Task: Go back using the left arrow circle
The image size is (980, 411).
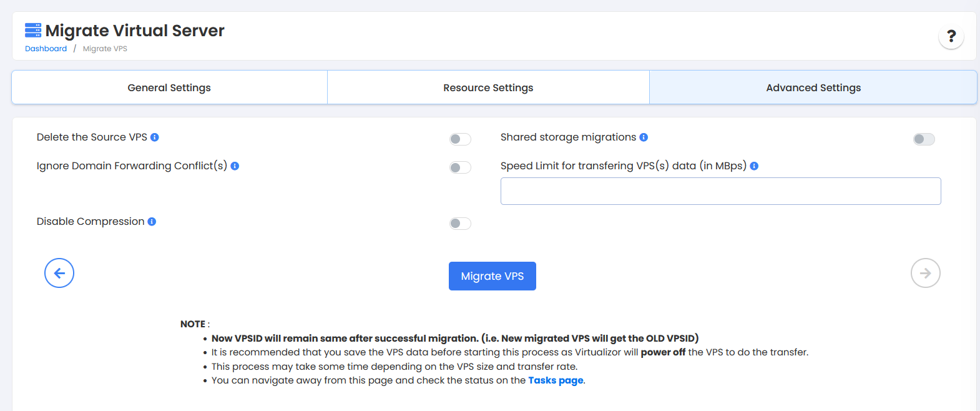Action: point(59,273)
